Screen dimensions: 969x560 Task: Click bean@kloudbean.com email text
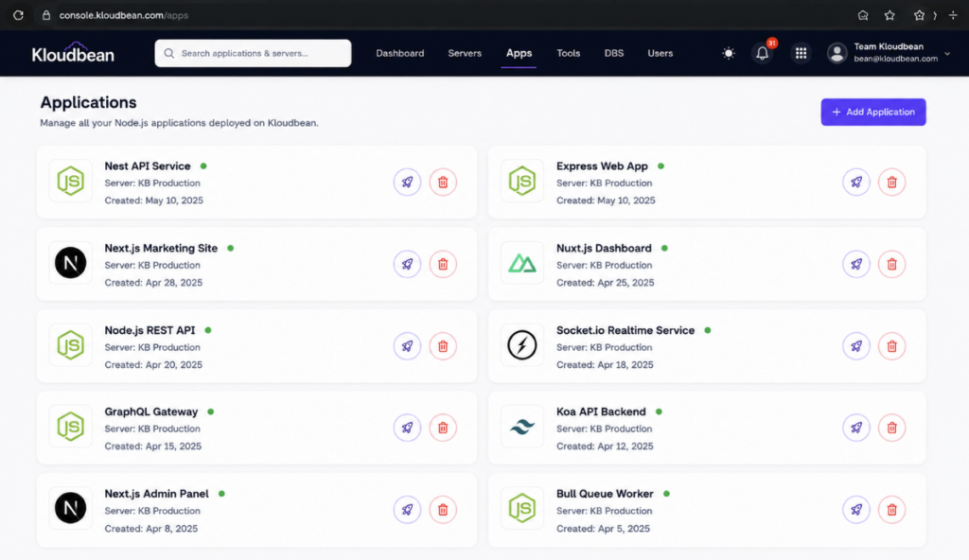pyautogui.click(x=895, y=59)
